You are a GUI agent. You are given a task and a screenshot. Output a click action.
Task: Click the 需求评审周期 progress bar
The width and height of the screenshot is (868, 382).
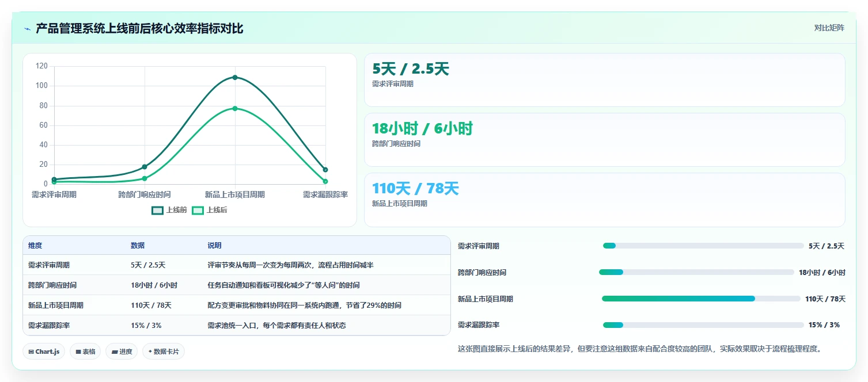(x=703, y=246)
